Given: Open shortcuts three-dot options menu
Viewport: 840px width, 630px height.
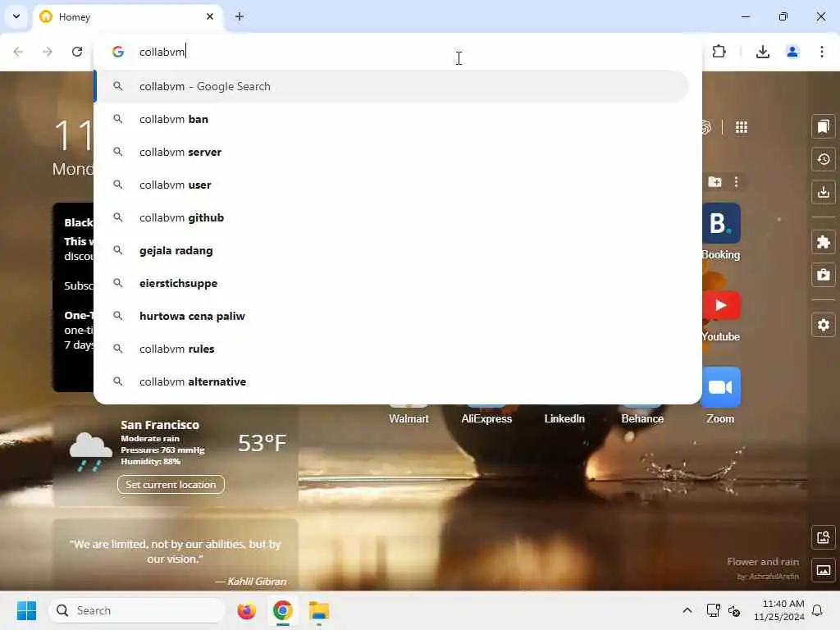Looking at the screenshot, I should click(x=737, y=181).
